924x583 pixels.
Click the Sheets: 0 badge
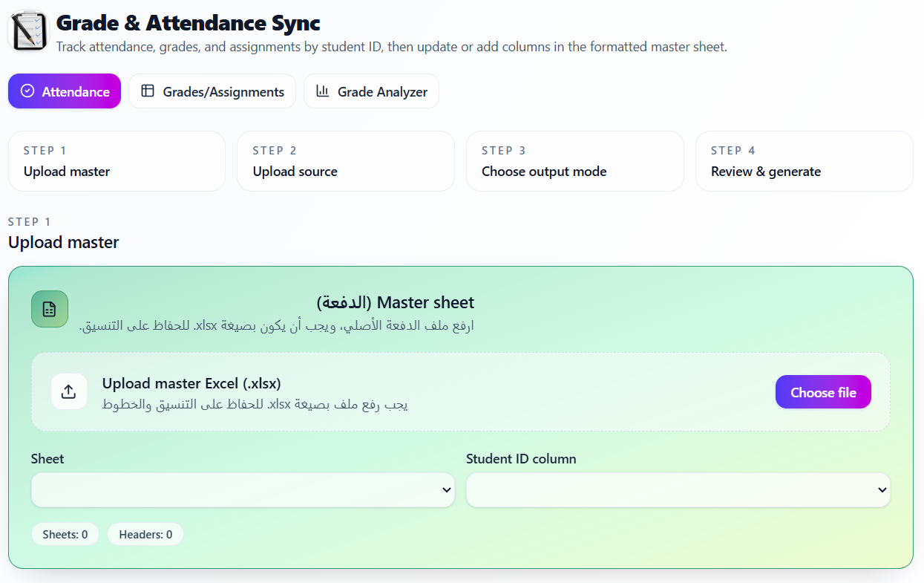[x=65, y=534]
